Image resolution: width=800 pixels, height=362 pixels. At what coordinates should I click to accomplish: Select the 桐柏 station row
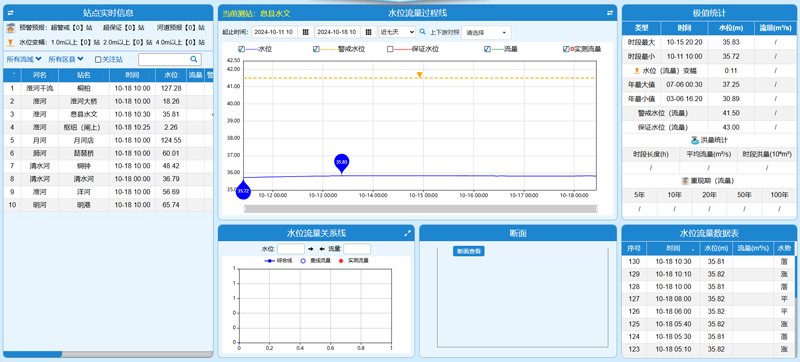[x=108, y=88]
